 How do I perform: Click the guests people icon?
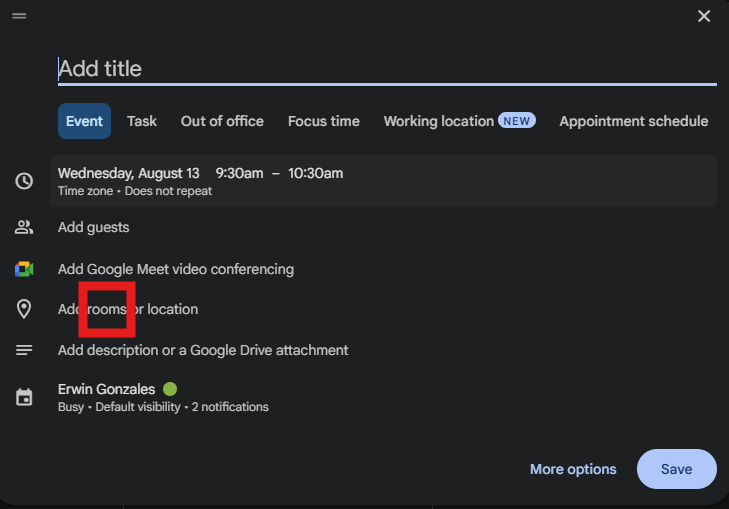(24, 227)
